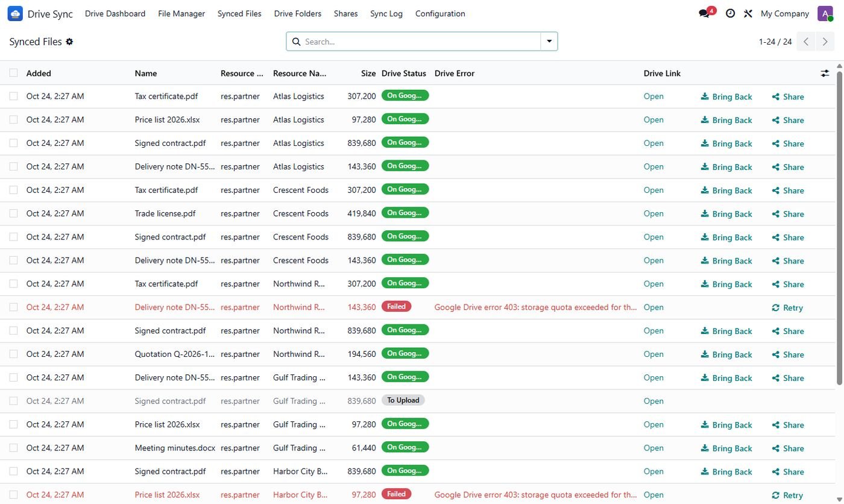
Task: Select checkbox for Quotation Q-2026 row
Action: click(13, 354)
